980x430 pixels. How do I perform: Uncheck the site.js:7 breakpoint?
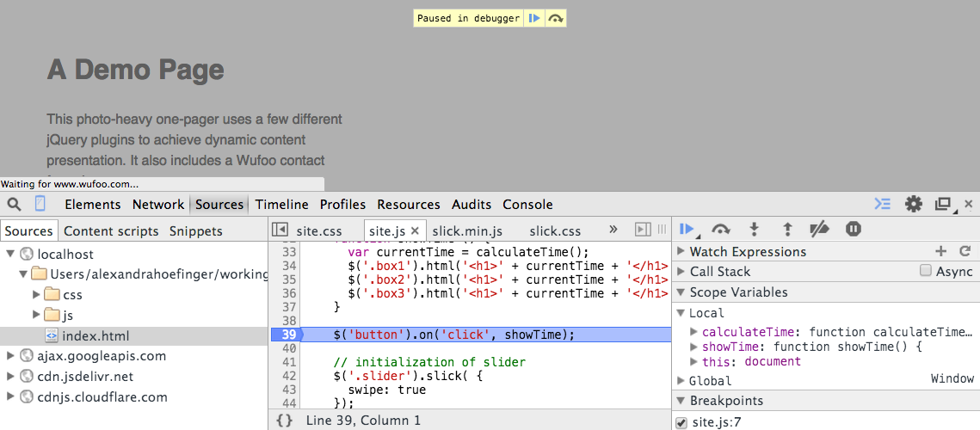[x=681, y=422]
